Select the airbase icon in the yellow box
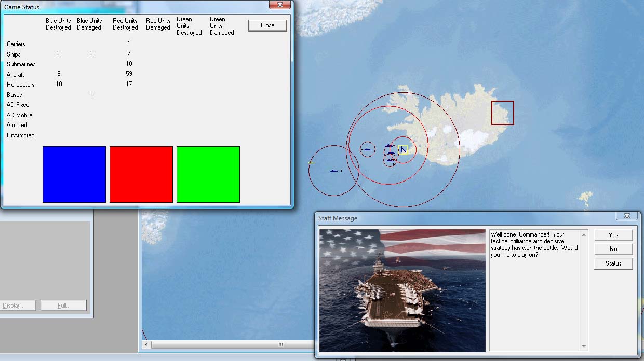The height and width of the screenshot is (361, 644). 404,149
